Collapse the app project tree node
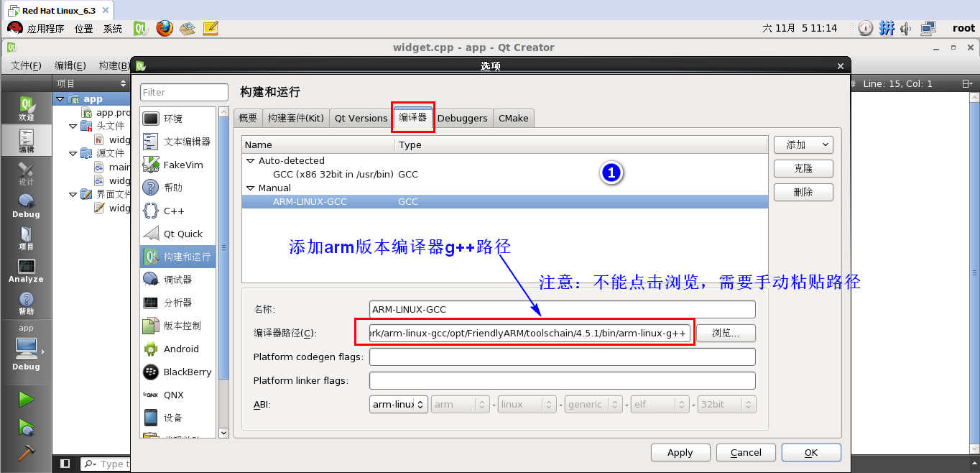The image size is (980, 473). [60, 99]
